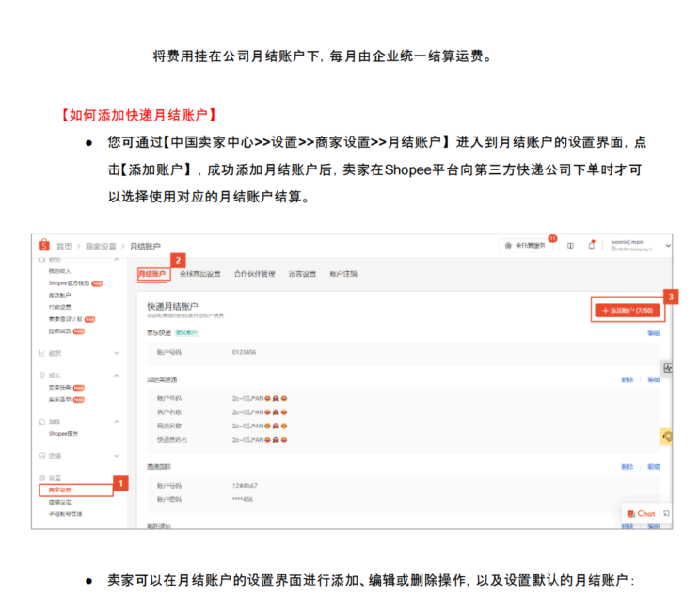
Task: Expand the 店铺 sidebar section chevron
Action: click(116, 456)
